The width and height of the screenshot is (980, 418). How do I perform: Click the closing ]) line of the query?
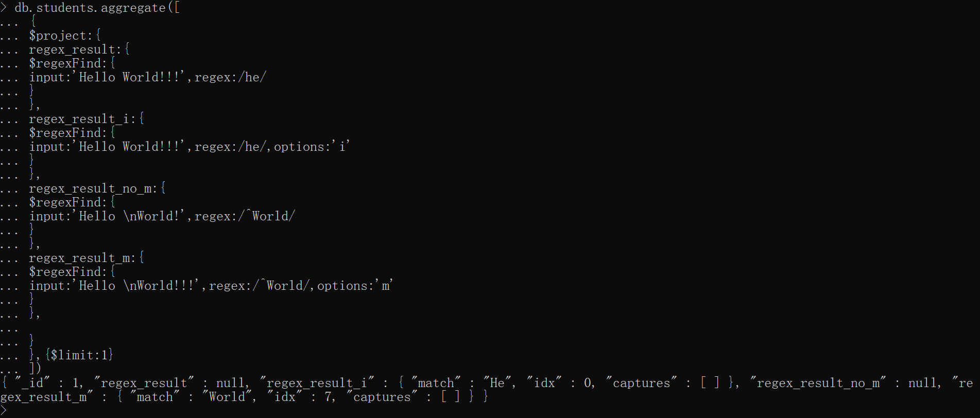pyautogui.click(x=35, y=369)
